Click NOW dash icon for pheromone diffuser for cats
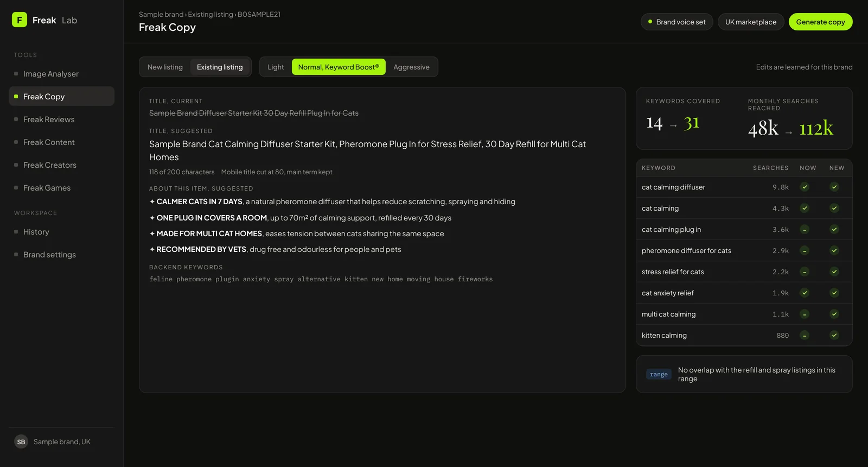868x467 pixels. 805,250
